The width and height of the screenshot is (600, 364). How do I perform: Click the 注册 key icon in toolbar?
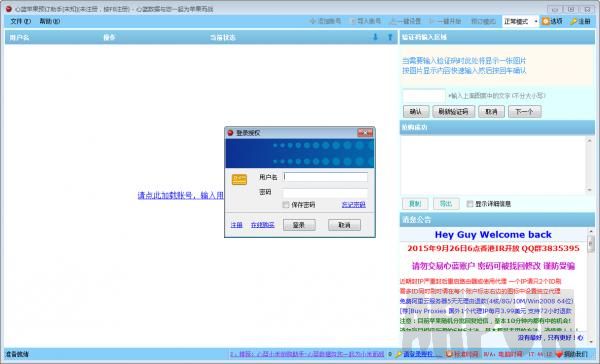(x=573, y=21)
